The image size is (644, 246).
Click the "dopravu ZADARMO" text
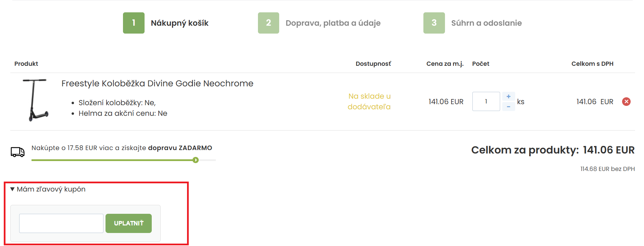click(x=180, y=148)
